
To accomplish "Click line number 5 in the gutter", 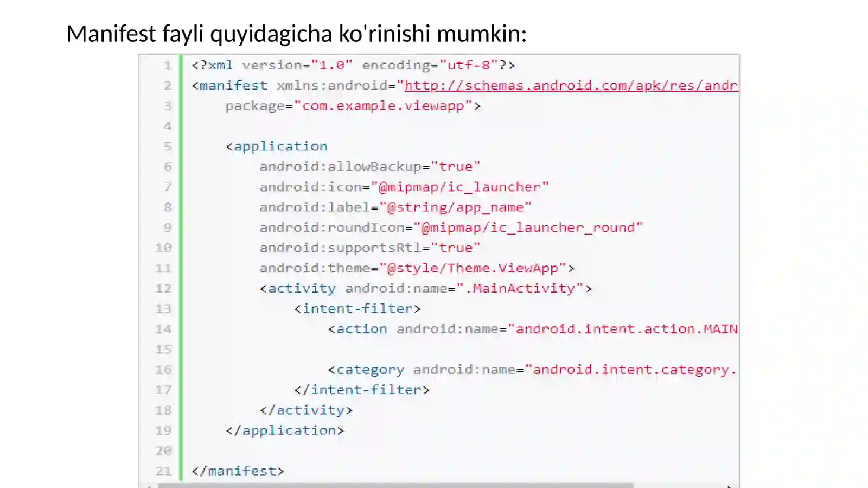I will pyautogui.click(x=167, y=147).
